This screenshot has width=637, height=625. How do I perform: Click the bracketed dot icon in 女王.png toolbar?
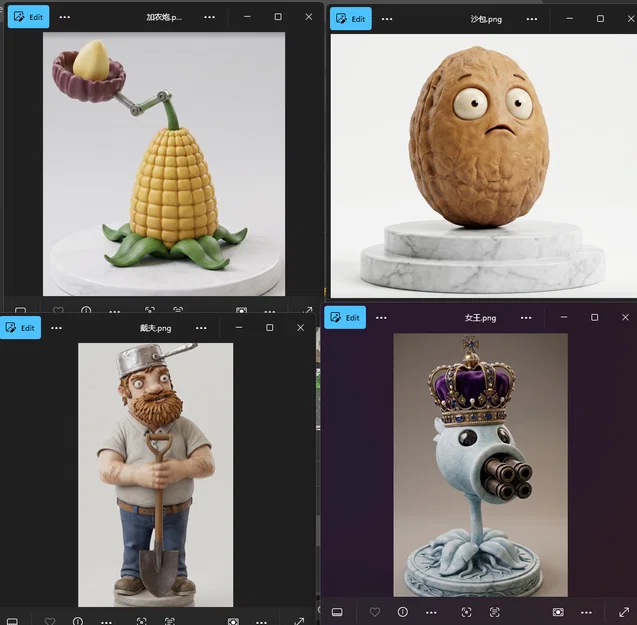(x=466, y=612)
